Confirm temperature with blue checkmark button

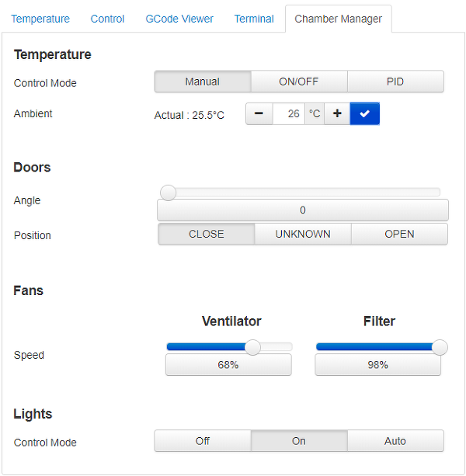coord(364,113)
